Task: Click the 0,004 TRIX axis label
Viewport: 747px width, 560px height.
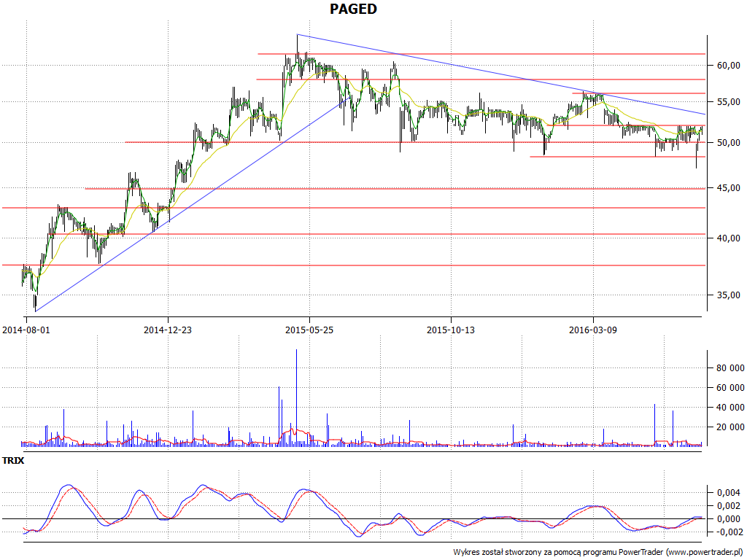Action: tap(729, 492)
